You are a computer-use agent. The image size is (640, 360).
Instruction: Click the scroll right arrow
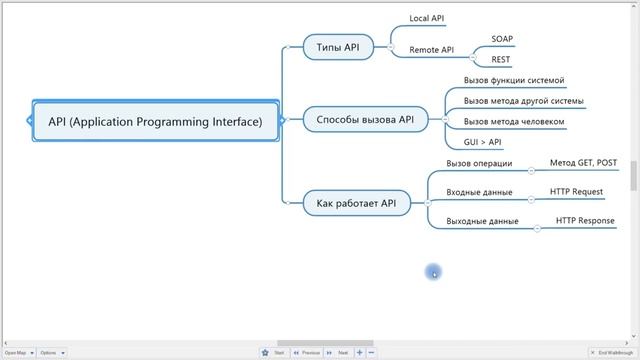point(627,343)
